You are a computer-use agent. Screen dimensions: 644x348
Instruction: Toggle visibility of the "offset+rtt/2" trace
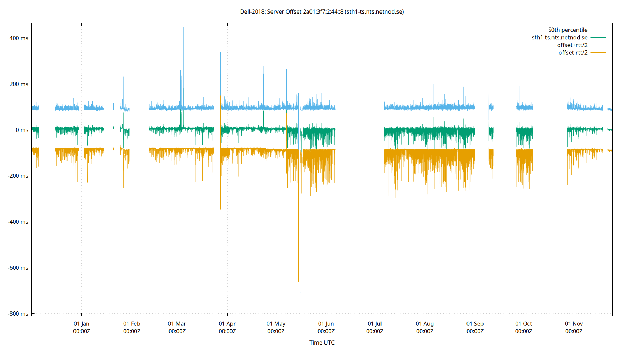[572, 45]
